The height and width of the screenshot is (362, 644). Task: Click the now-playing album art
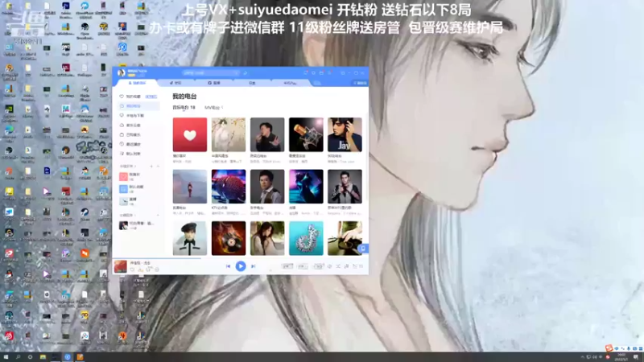coord(120,266)
